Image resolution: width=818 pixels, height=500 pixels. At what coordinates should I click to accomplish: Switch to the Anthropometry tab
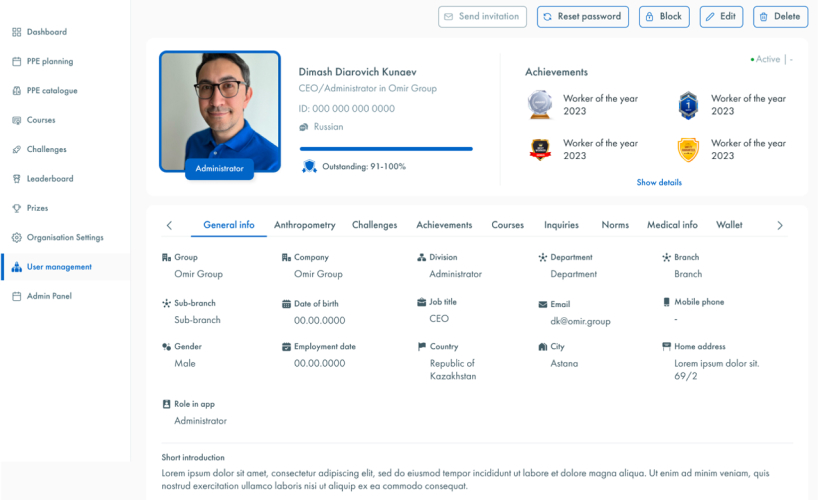(x=305, y=225)
